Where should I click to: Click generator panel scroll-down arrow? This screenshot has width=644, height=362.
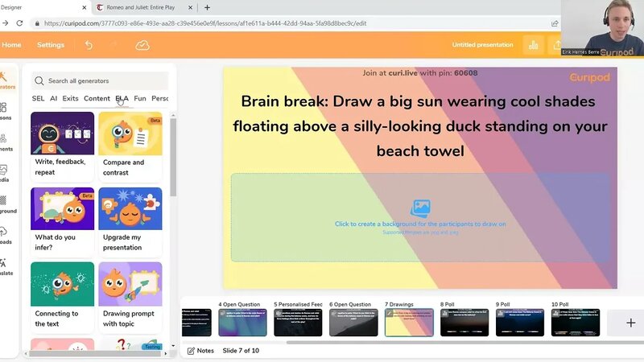[x=173, y=346]
